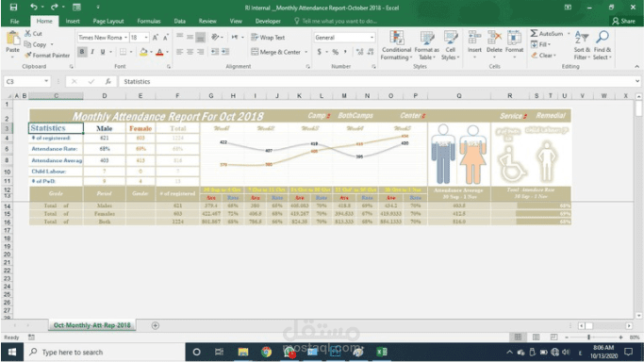Image resolution: width=644 pixels, height=362 pixels.
Task: Select Oct-Monthly-Att-Rep-2018 sheet tab
Action: 92,325
